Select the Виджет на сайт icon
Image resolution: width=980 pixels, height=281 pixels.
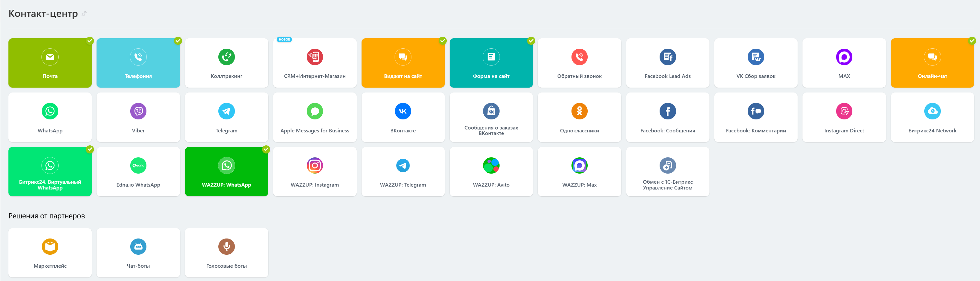(403, 57)
